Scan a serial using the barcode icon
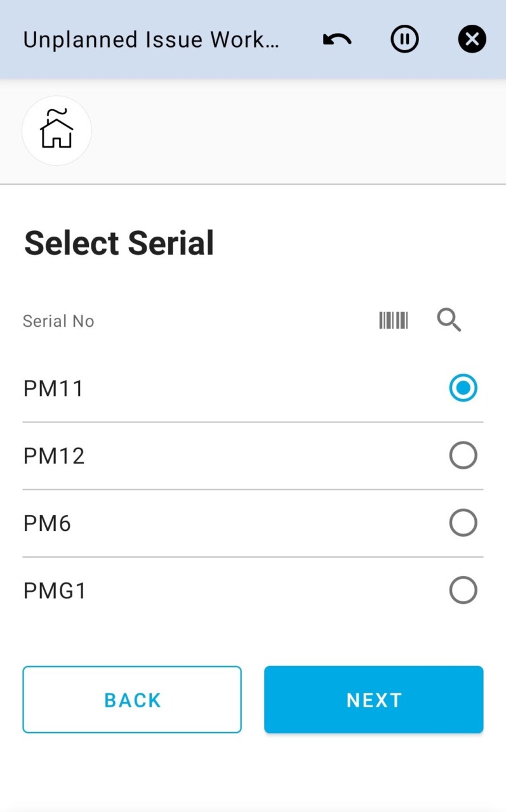 [x=393, y=321]
